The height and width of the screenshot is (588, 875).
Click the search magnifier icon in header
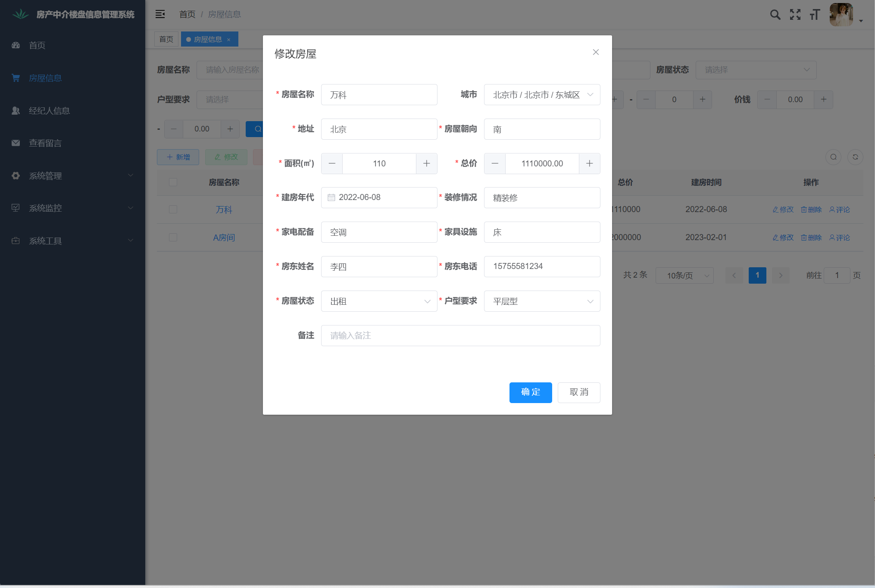pyautogui.click(x=775, y=15)
